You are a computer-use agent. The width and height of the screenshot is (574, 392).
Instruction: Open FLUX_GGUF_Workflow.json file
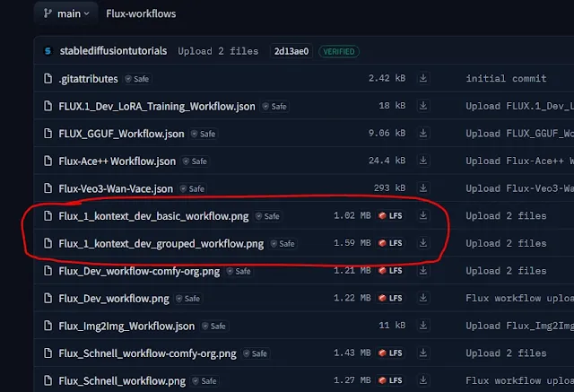coord(121,134)
